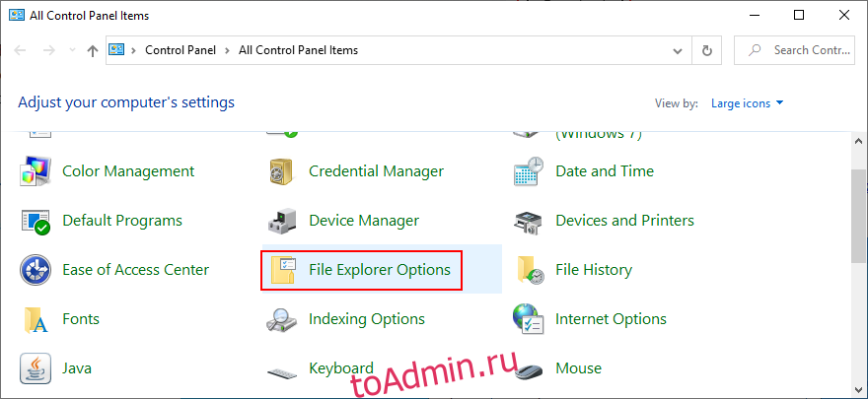Open the File History folder icon
The width and height of the screenshot is (868, 399).
tap(529, 270)
